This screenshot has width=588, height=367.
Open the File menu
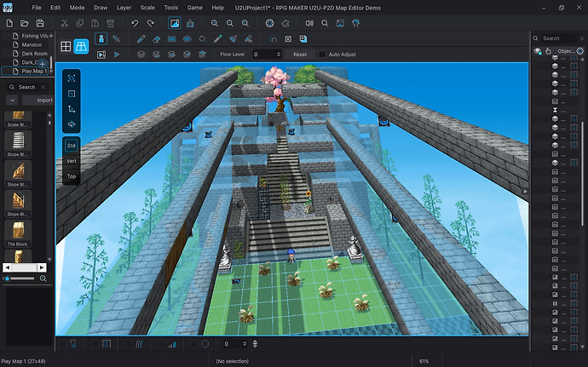[37, 8]
